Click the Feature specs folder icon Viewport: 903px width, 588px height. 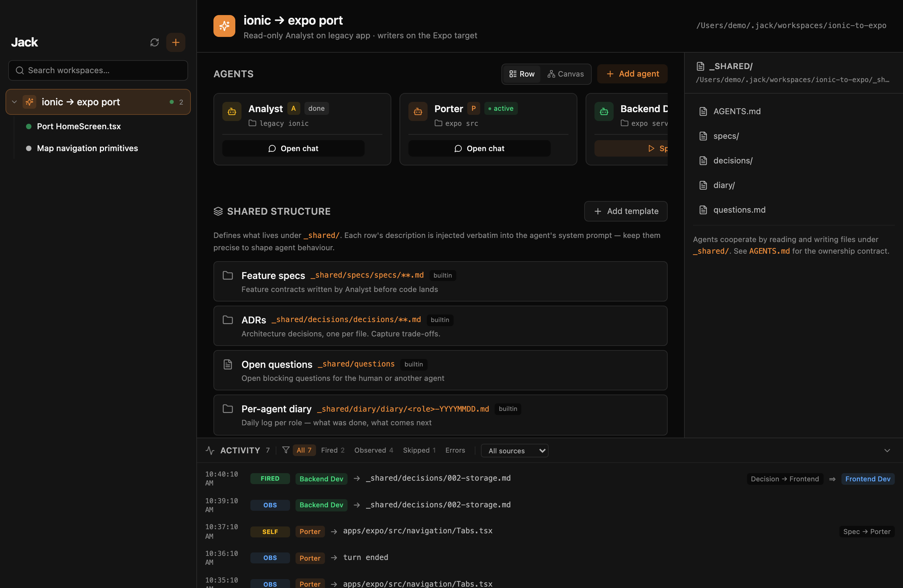(x=228, y=275)
